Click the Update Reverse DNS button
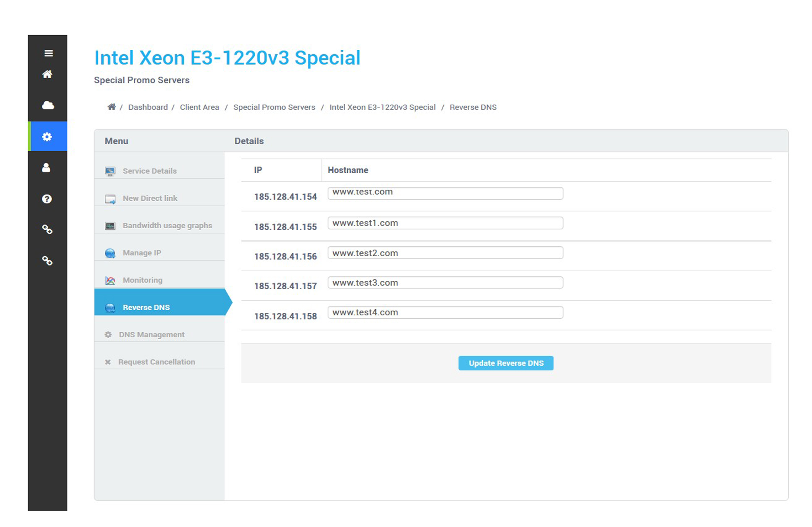The image size is (812, 527). (x=506, y=363)
